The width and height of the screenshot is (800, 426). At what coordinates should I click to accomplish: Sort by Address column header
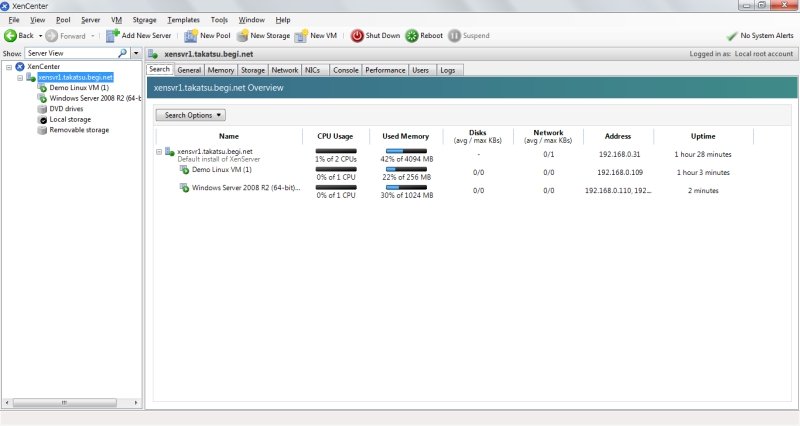pos(618,136)
